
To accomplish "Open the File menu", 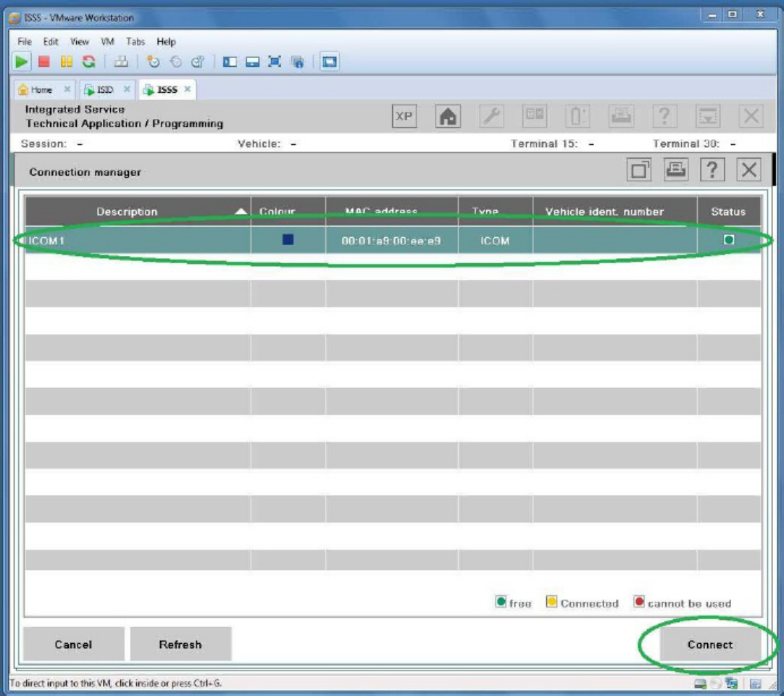I will point(25,41).
